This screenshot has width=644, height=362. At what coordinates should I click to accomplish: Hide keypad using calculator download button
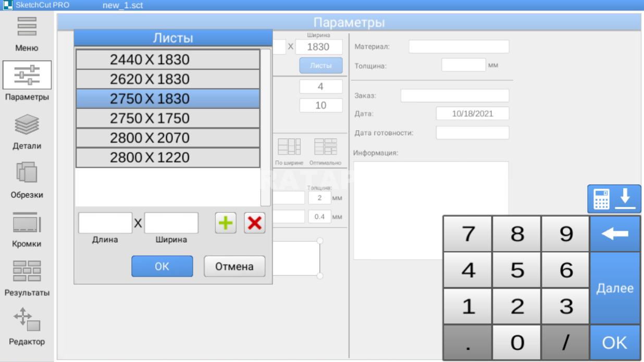[615, 198]
